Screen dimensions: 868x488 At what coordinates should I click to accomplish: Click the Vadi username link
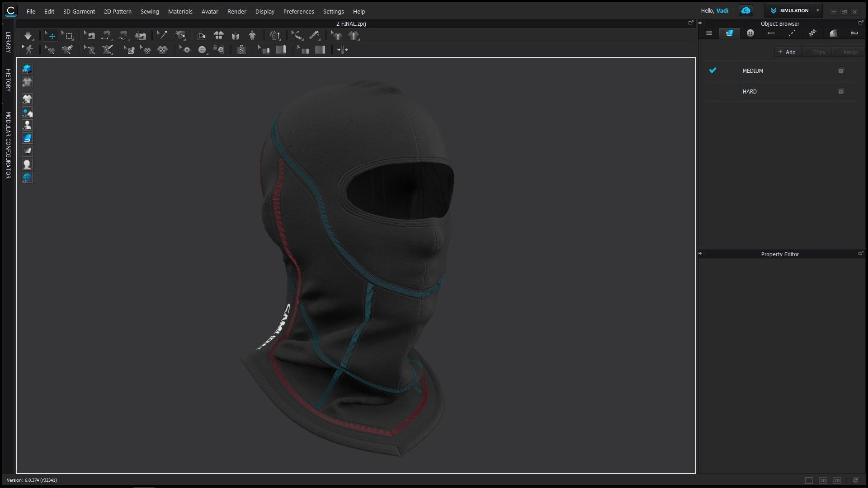pos(722,10)
